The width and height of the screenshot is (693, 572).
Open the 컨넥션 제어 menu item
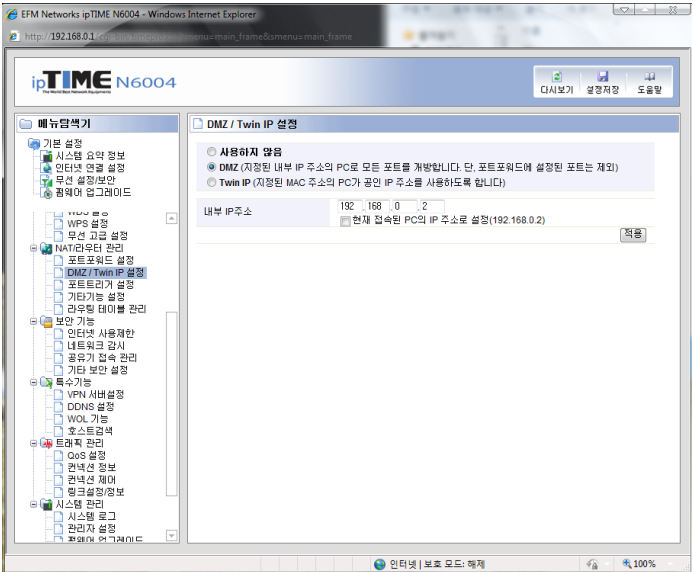[91, 480]
